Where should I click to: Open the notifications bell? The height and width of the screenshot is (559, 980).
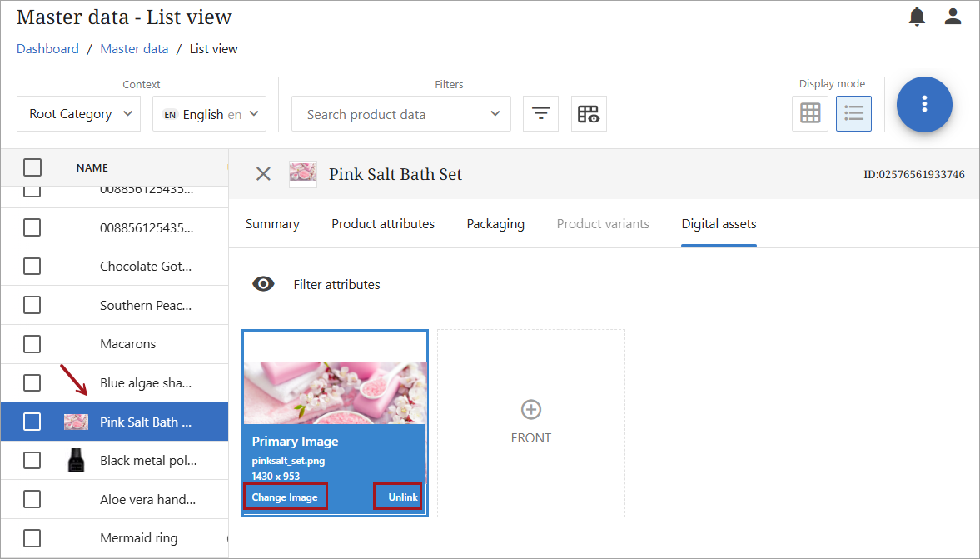(x=917, y=17)
